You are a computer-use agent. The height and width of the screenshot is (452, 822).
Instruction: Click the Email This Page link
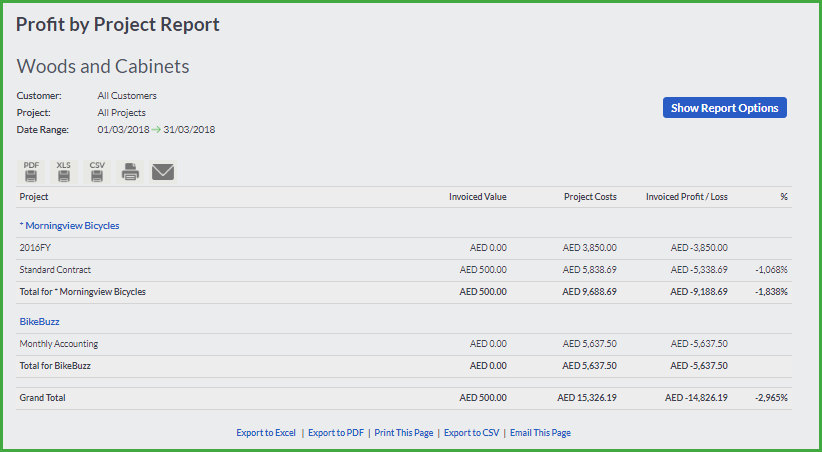pos(540,433)
